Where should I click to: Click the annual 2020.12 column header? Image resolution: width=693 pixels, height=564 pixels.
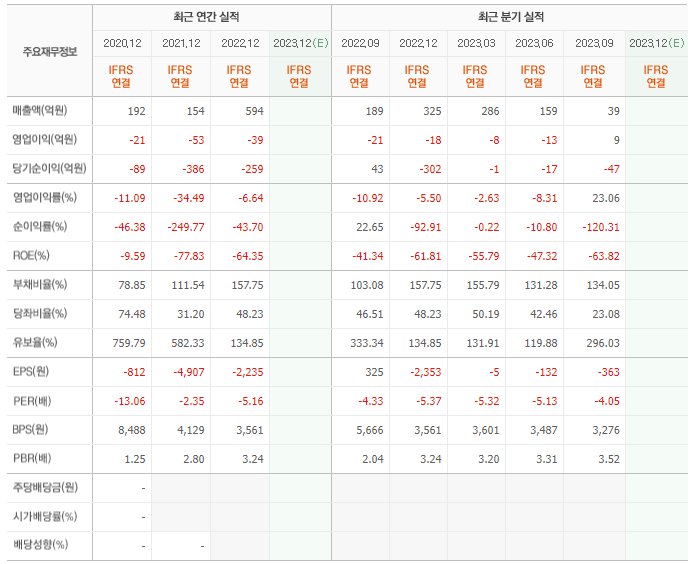122,43
